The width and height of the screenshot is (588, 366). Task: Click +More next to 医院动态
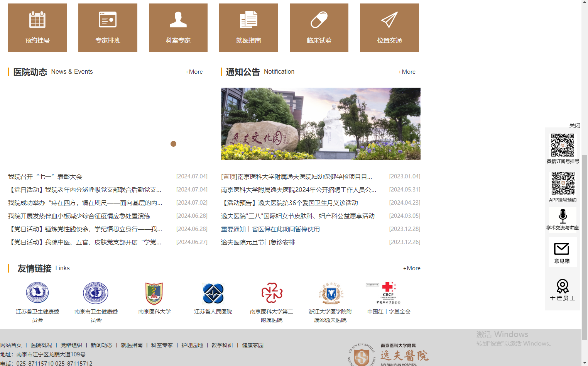194,72
